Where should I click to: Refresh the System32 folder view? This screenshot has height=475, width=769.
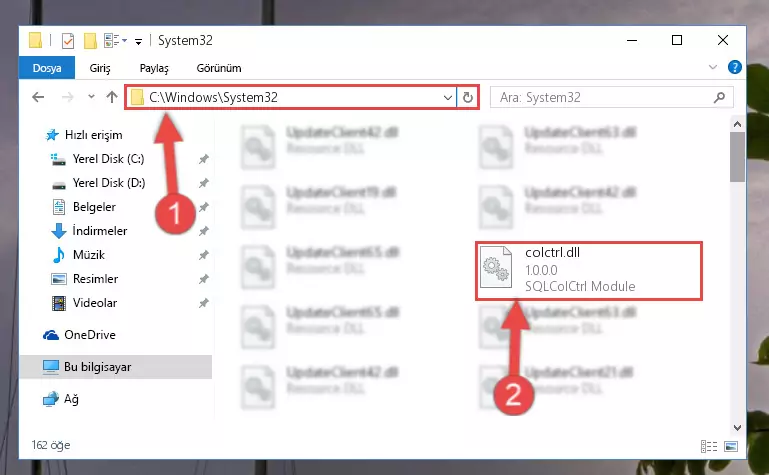[x=467, y=97]
